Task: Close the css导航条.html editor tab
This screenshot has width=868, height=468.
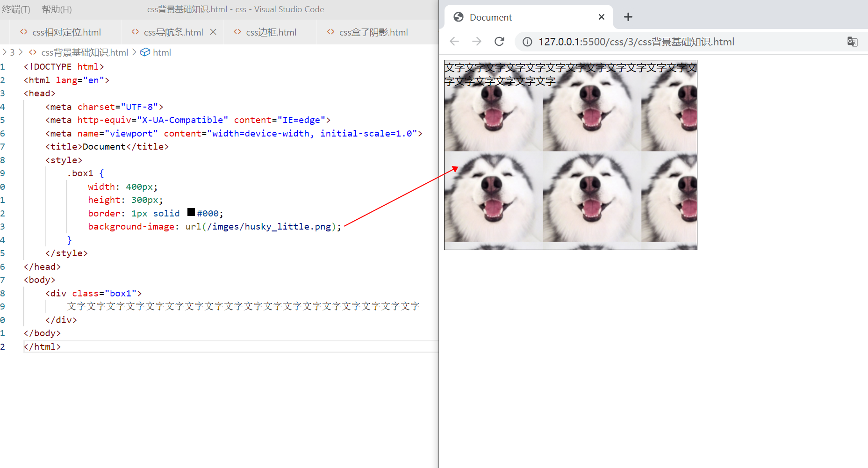Action: pyautogui.click(x=213, y=32)
